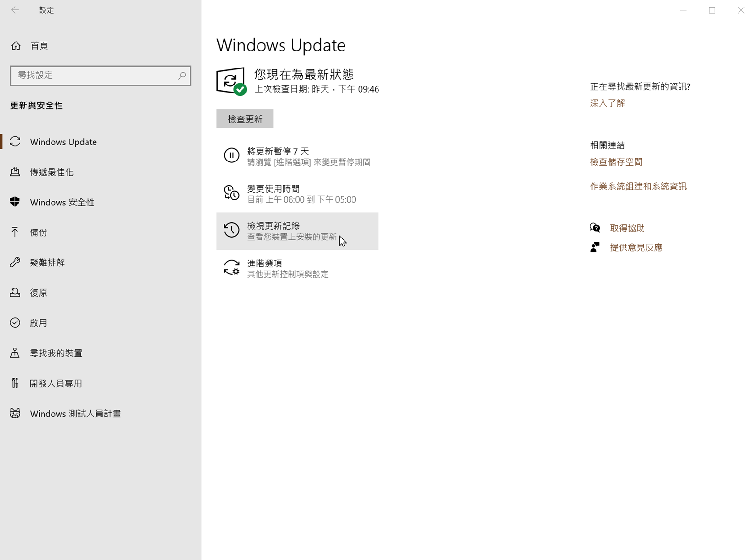Open 作業系統組建和系統資訊 link
756x560 pixels.
638,187
